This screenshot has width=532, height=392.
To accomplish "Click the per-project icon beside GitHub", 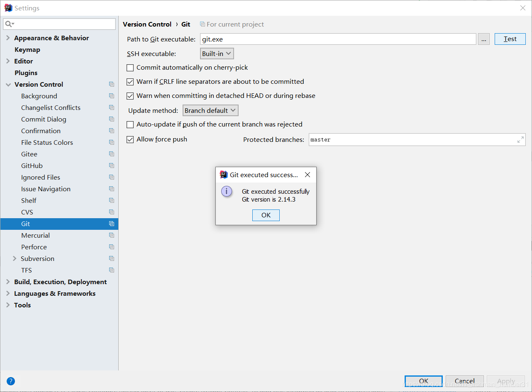I will 112,166.
